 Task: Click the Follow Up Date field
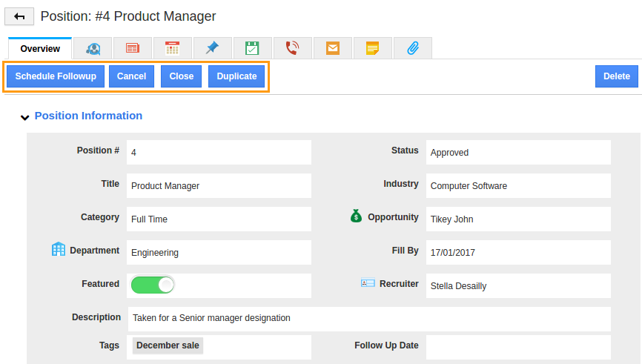click(517, 347)
